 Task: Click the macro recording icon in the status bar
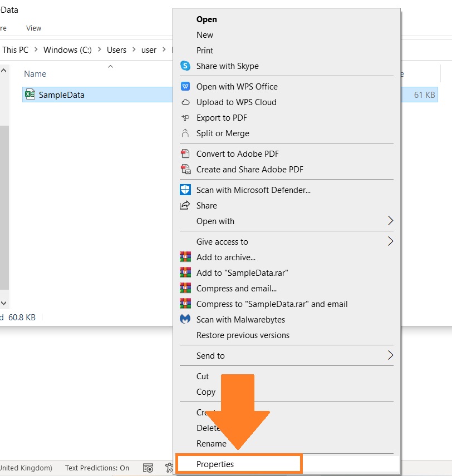(x=148, y=468)
